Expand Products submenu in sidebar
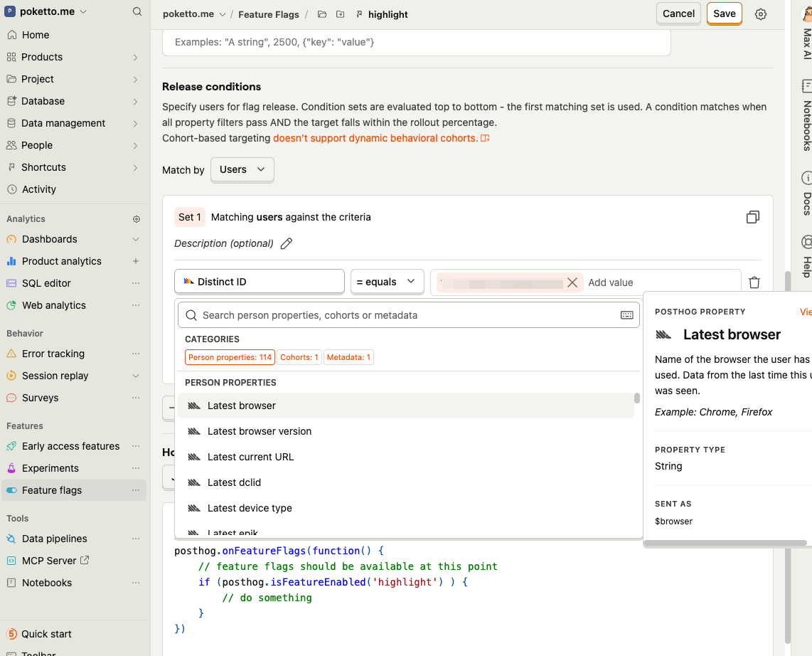Viewport: 812px width, 656px height. click(x=135, y=57)
